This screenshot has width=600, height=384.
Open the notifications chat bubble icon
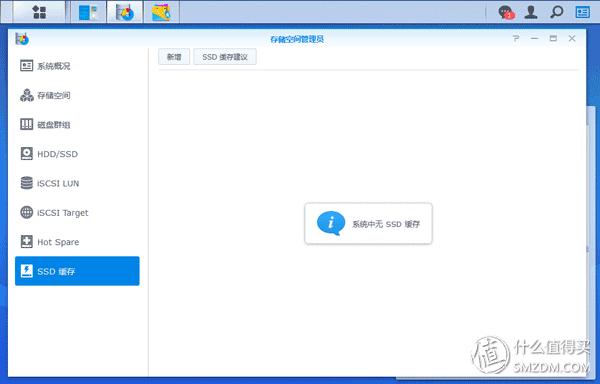coord(506,12)
